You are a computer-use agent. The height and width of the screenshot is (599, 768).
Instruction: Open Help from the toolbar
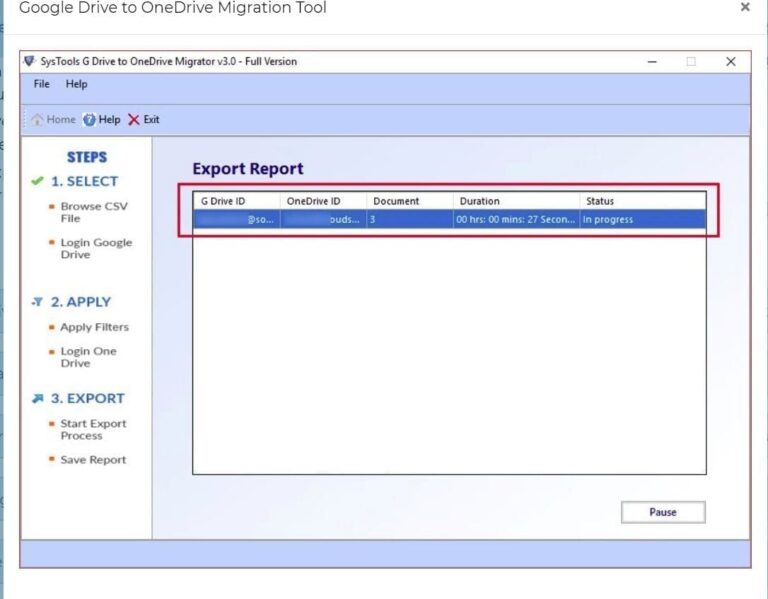[90, 120]
